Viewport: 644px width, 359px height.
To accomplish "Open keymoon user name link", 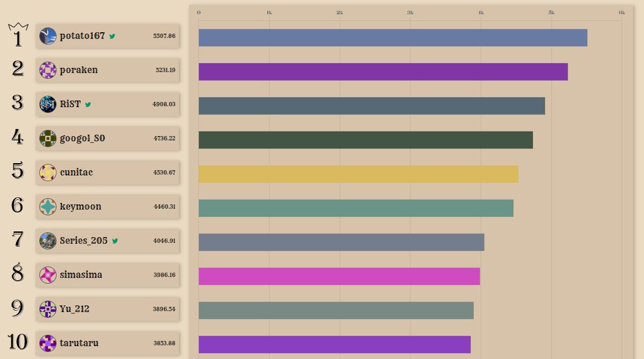I will tap(80, 207).
